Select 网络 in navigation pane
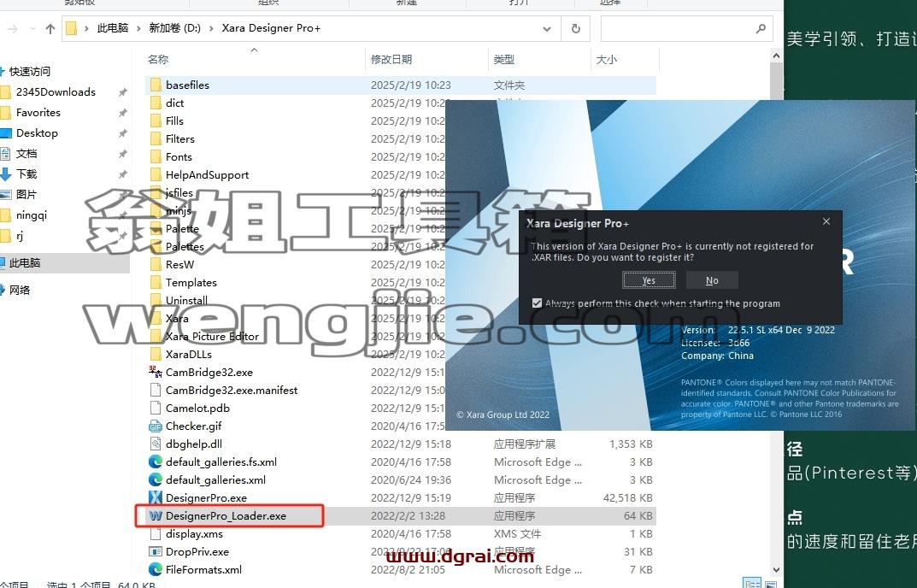This screenshot has height=588, width=917. coord(20,290)
